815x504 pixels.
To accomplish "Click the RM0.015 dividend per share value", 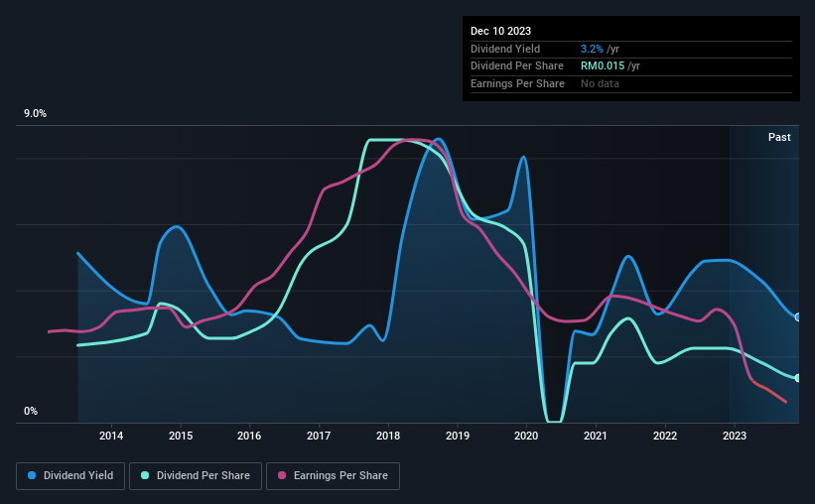I will click(603, 66).
